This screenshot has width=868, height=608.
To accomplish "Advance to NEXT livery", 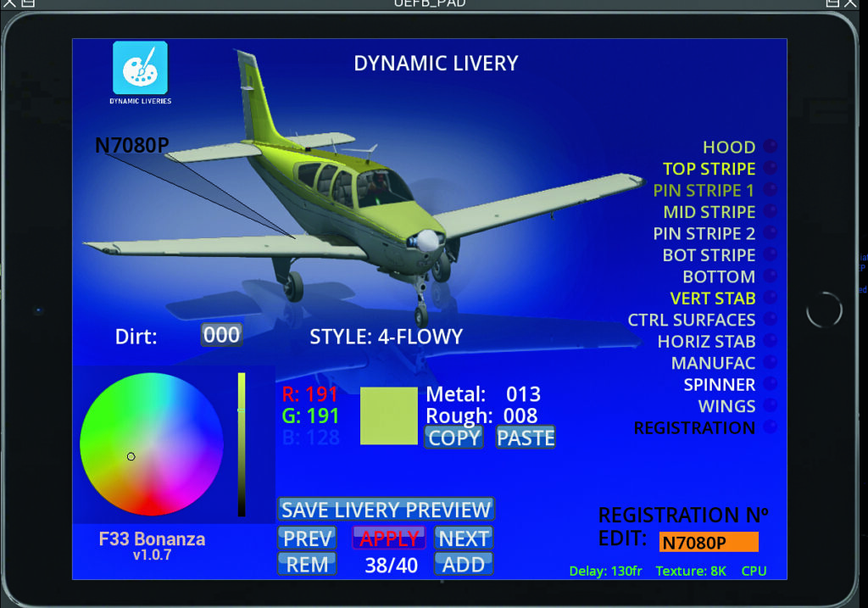I will pos(463,538).
